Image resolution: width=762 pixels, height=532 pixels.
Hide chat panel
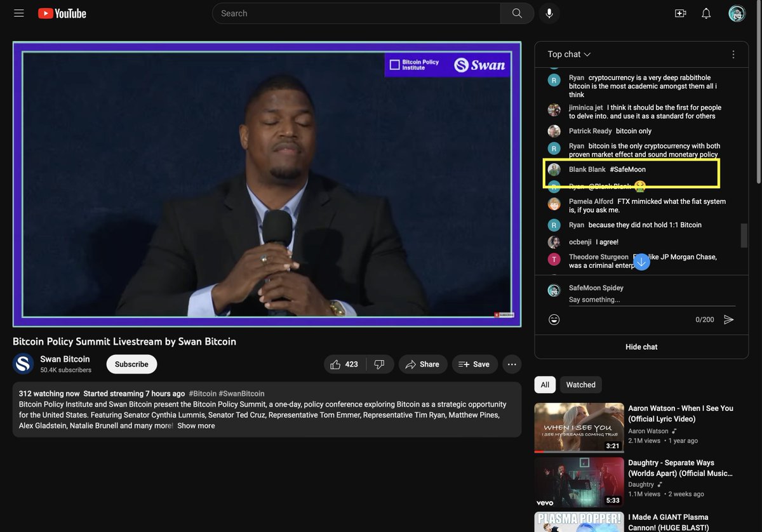click(641, 347)
